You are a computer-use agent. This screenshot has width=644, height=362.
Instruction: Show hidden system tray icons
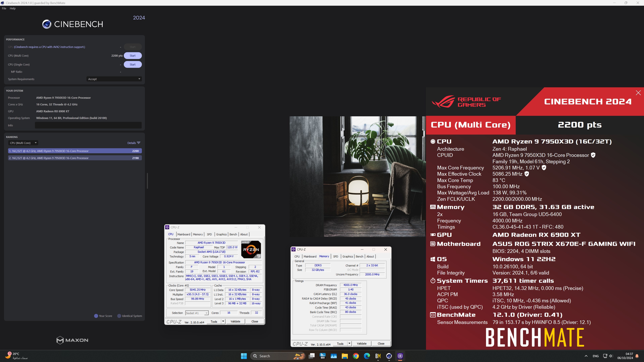click(x=586, y=356)
